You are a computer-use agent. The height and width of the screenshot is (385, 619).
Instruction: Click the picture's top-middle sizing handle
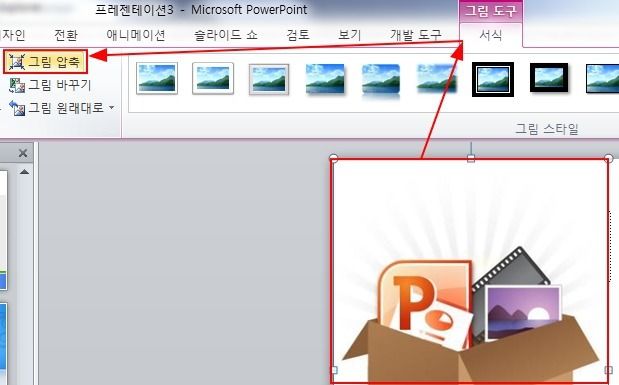tap(471, 158)
